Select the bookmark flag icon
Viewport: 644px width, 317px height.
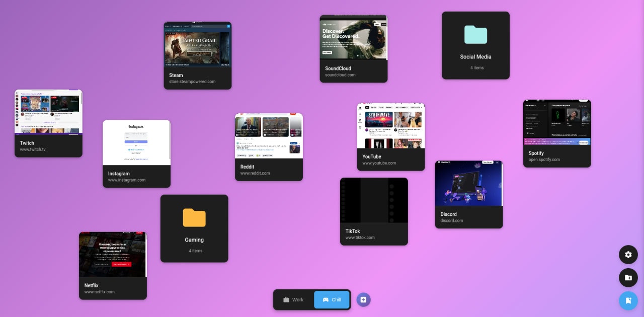pos(628,300)
